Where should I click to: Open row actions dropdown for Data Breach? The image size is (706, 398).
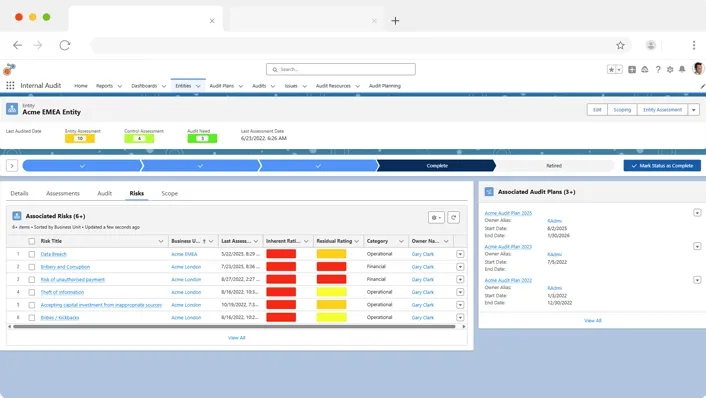pos(460,254)
